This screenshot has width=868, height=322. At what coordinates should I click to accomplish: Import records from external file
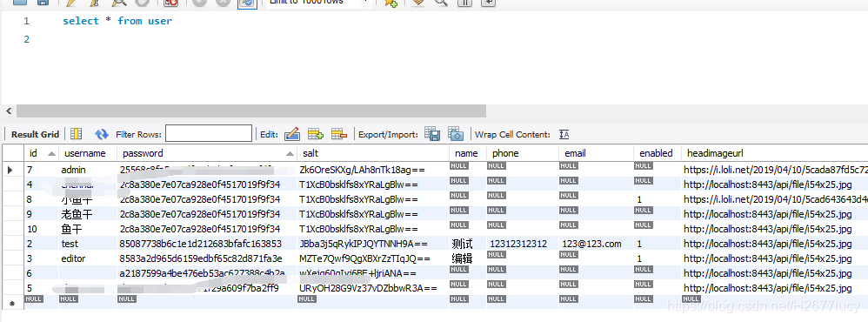click(455, 133)
